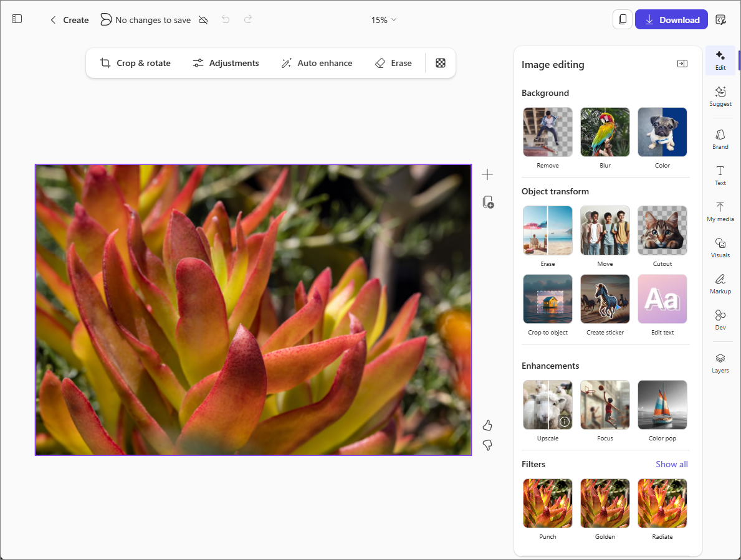
Task: Select the Adjustments tool
Action: tap(226, 63)
